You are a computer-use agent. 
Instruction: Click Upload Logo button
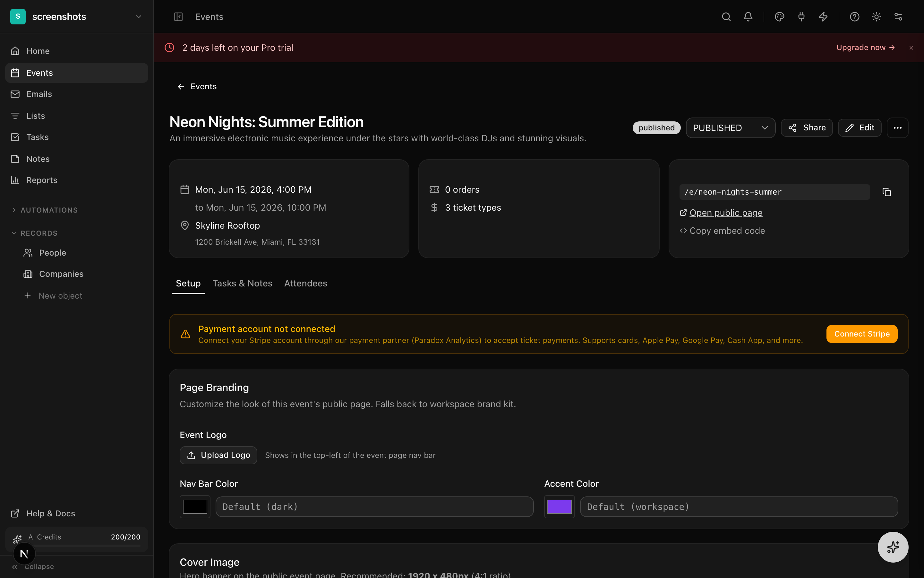218,455
